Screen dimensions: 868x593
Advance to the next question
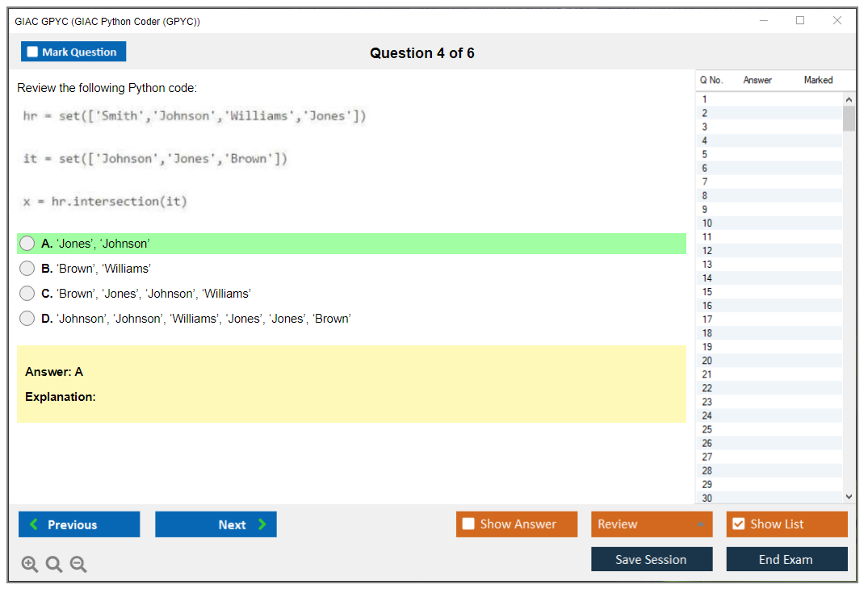(x=216, y=524)
